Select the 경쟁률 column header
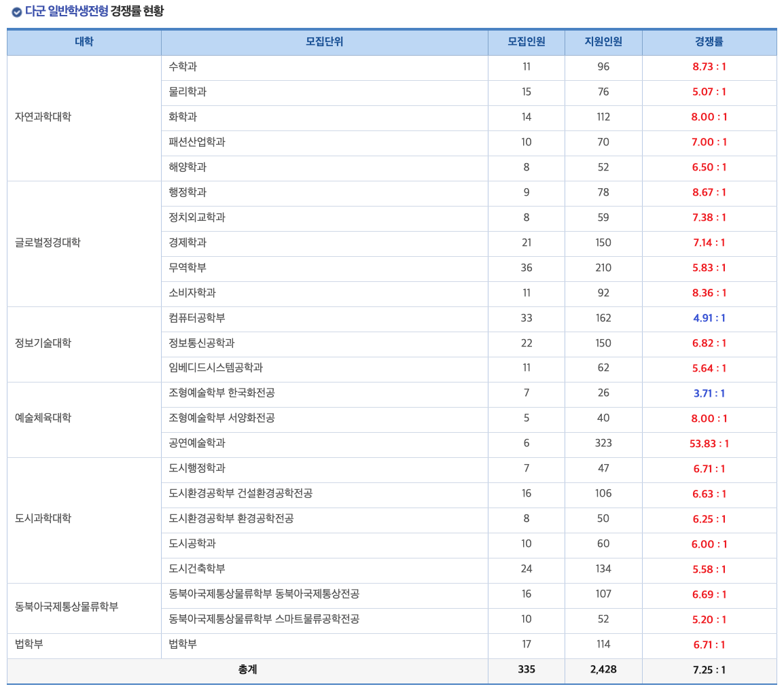Viewport: 784px width, 693px height. point(712,42)
